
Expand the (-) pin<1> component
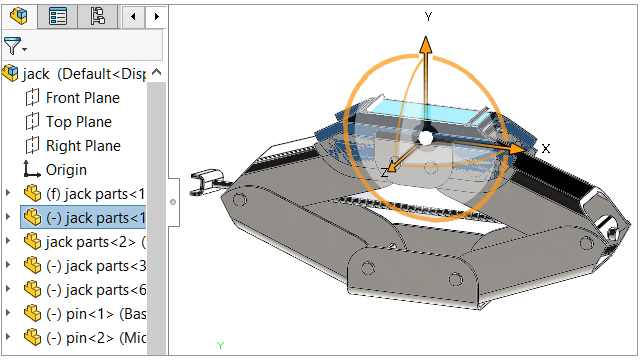8,314
